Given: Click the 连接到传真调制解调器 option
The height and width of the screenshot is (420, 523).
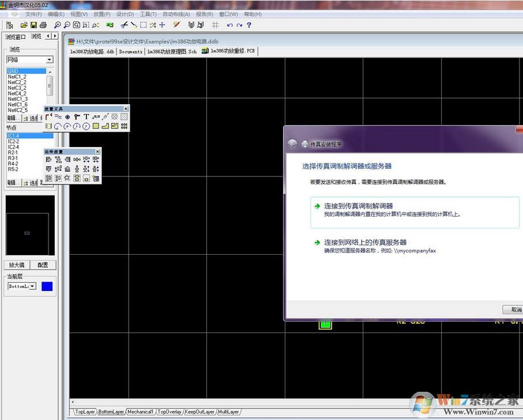Looking at the screenshot, I should [x=358, y=206].
